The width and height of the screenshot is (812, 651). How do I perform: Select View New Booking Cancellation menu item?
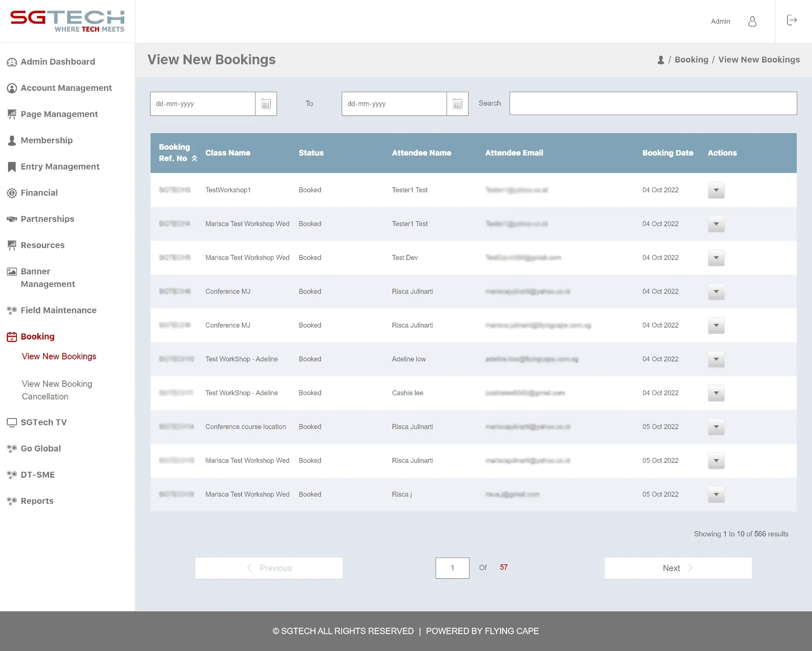click(57, 390)
